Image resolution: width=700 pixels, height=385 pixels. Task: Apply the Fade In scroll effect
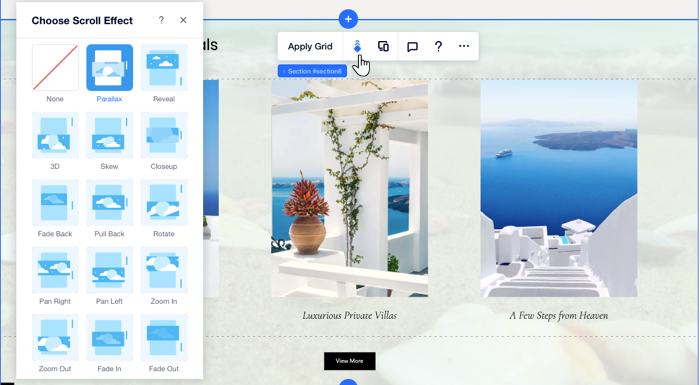tap(109, 337)
